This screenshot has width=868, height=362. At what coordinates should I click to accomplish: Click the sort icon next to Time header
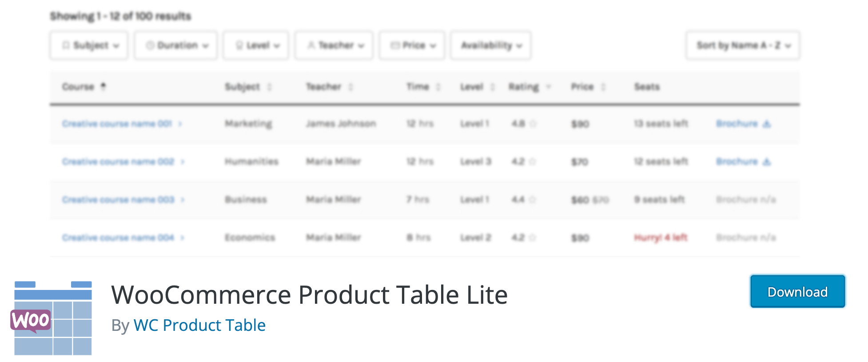point(438,87)
